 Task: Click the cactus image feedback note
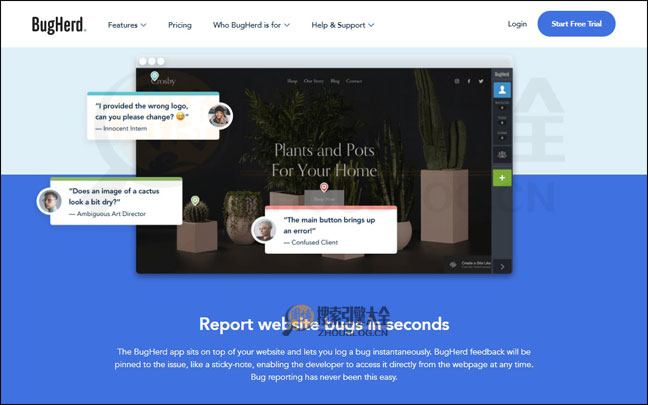[116, 201]
